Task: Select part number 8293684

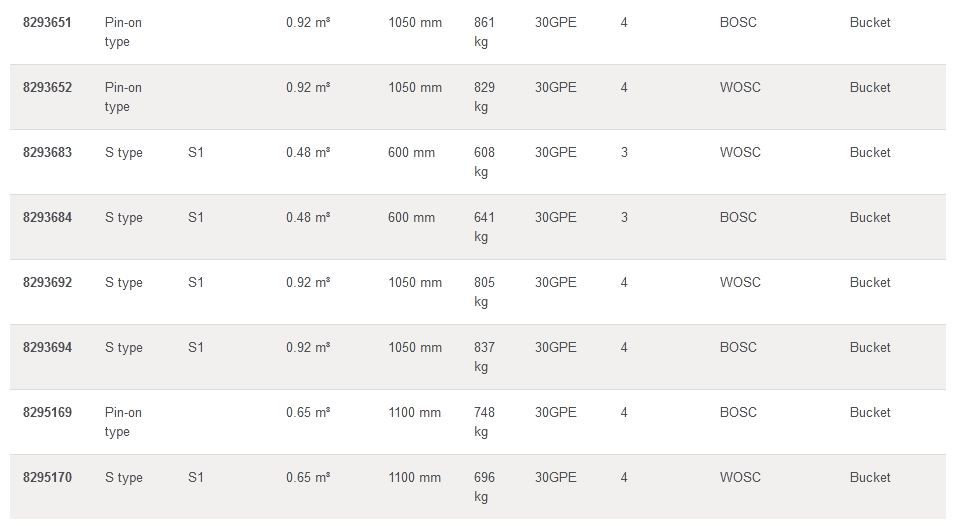Action: coord(47,217)
